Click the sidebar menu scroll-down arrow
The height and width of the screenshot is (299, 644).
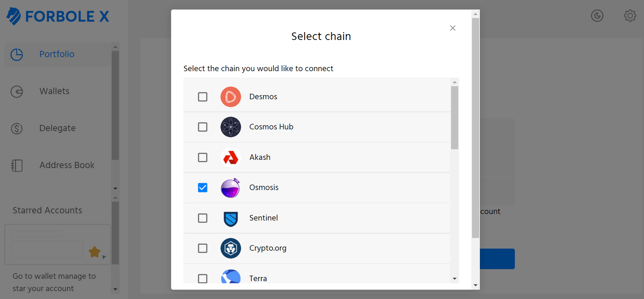[x=115, y=188]
